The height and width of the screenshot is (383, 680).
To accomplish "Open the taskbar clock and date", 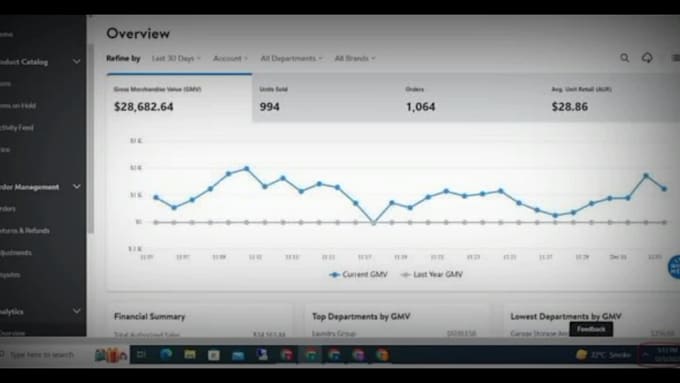I will click(x=667, y=354).
